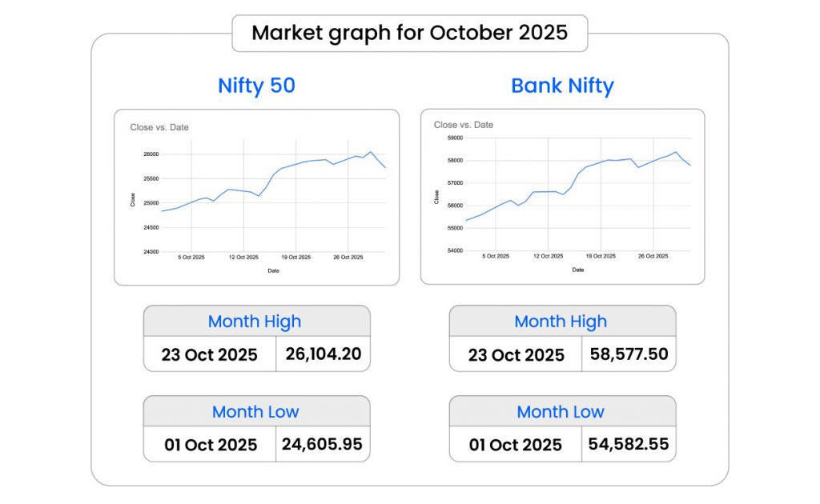Click the 'Market graph for October 2025' title

409,33
